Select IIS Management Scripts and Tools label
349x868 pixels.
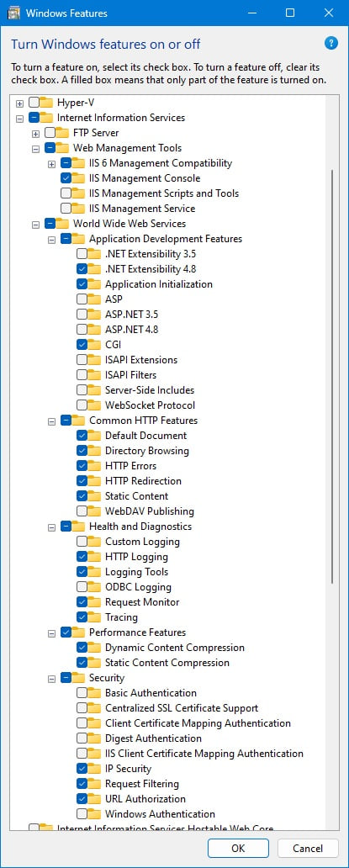[x=164, y=193]
